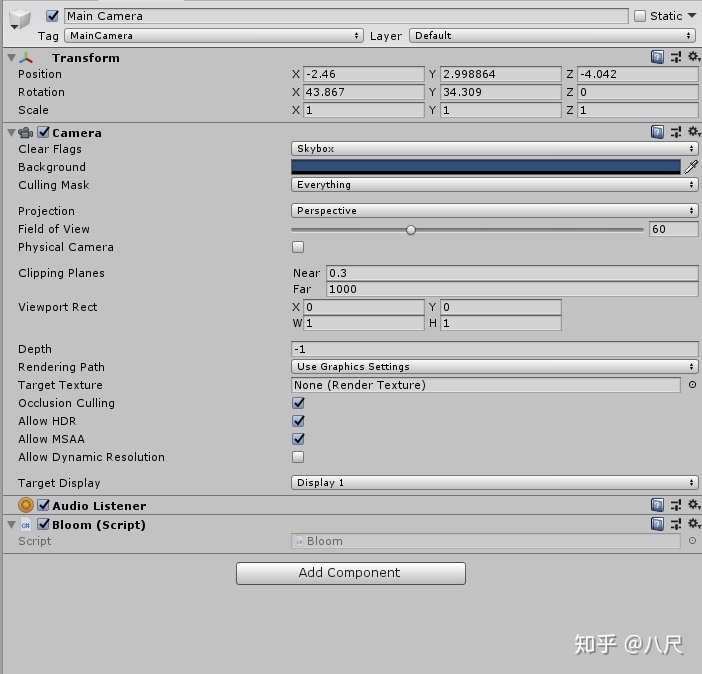Click the Field of View slider handle

pos(411,230)
